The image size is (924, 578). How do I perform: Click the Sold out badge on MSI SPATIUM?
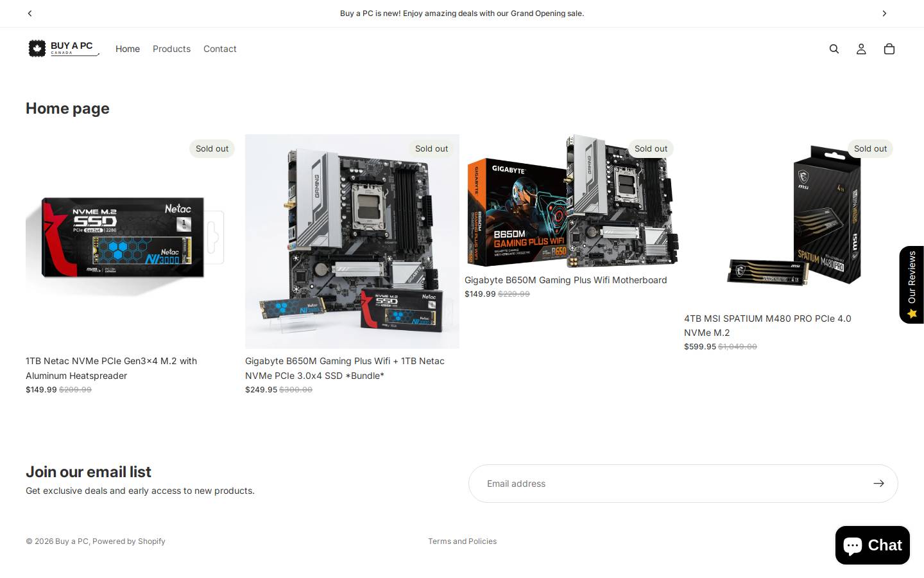(x=870, y=148)
